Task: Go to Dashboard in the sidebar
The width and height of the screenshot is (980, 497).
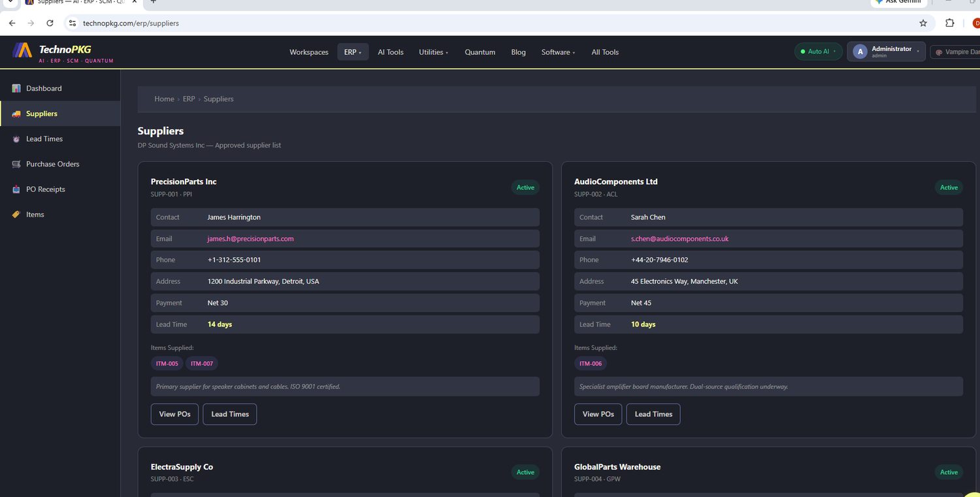Action: tap(60, 88)
